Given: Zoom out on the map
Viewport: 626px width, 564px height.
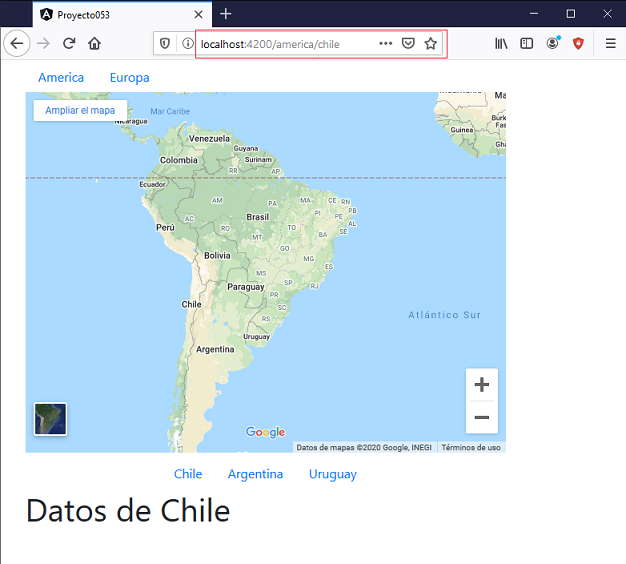Looking at the screenshot, I should tap(482, 417).
